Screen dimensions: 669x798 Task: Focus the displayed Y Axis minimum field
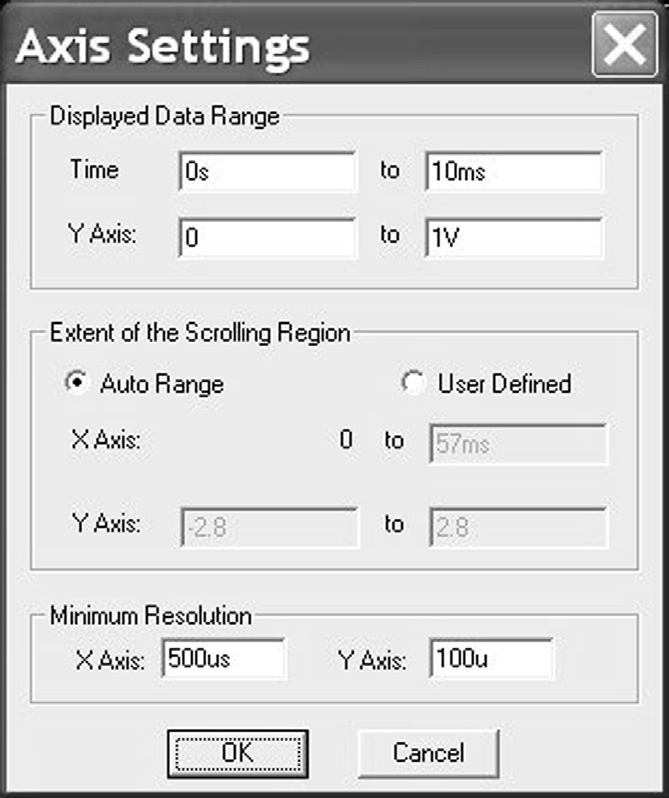click(267, 236)
